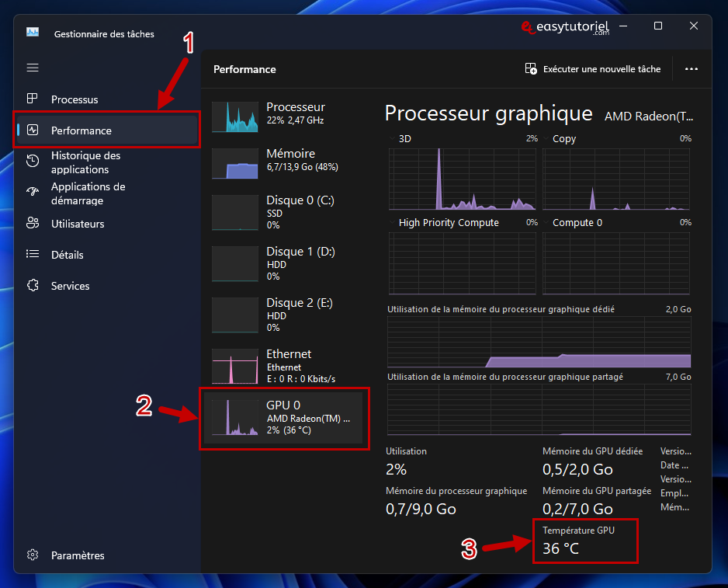Select Disque 2 (E:) HDD item

[x=283, y=315]
